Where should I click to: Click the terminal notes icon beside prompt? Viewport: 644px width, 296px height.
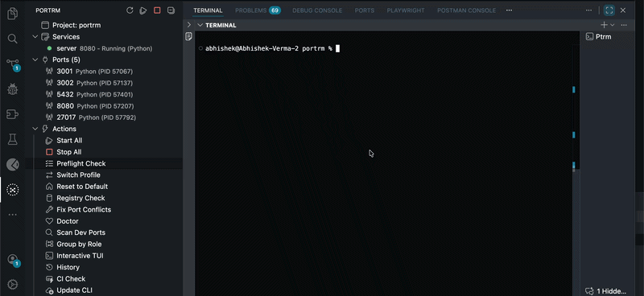click(x=188, y=36)
